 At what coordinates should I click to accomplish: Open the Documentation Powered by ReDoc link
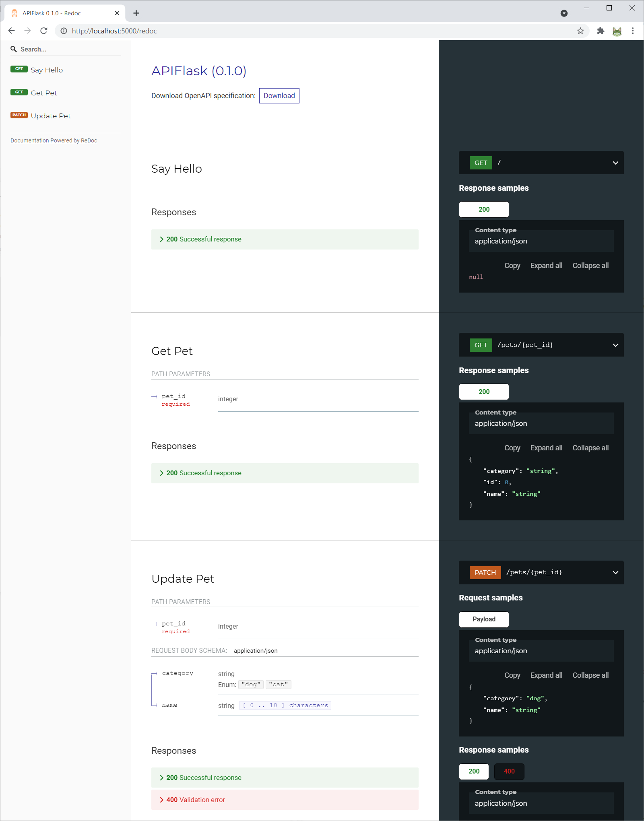[x=53, y=140]
